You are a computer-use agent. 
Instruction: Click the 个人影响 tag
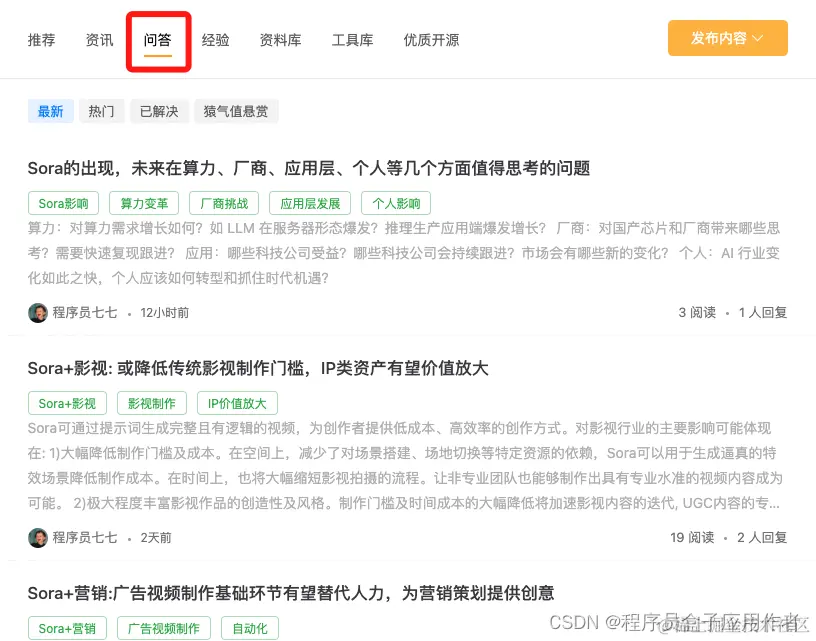click(396, 203)
